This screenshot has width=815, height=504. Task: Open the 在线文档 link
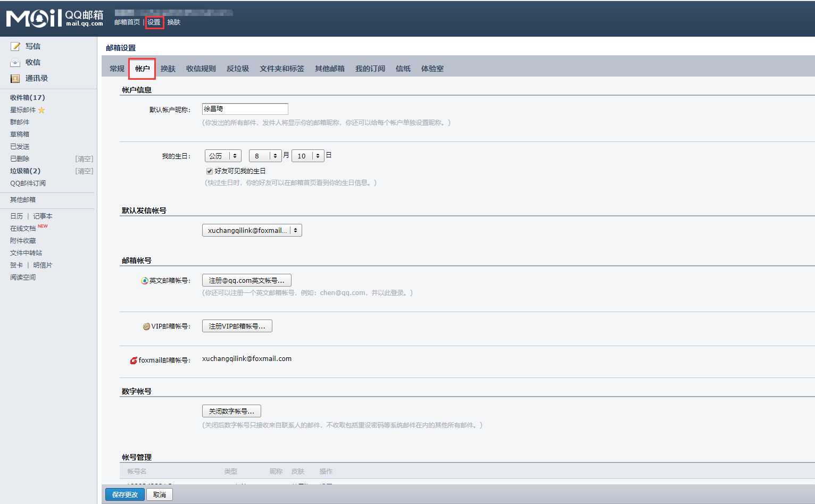[x=23, y=229]
